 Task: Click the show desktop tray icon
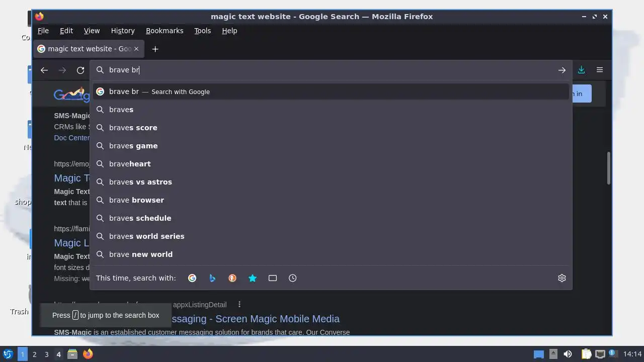click(539, 354)
